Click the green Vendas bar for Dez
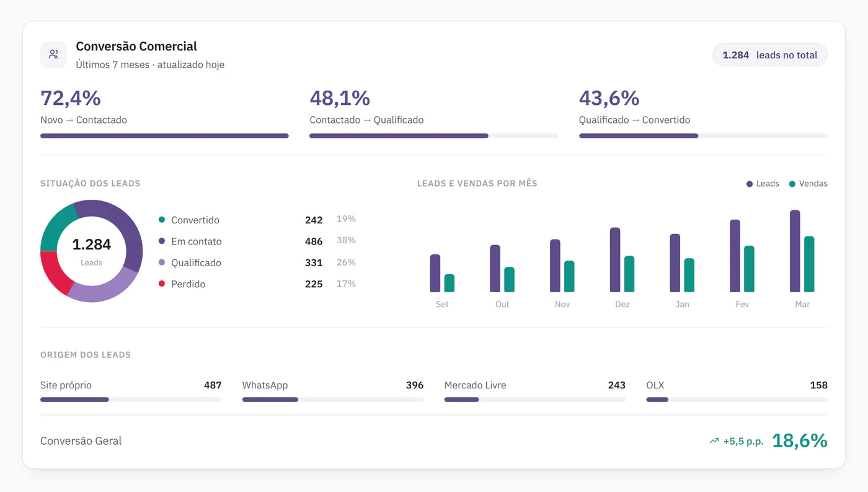 629,274
